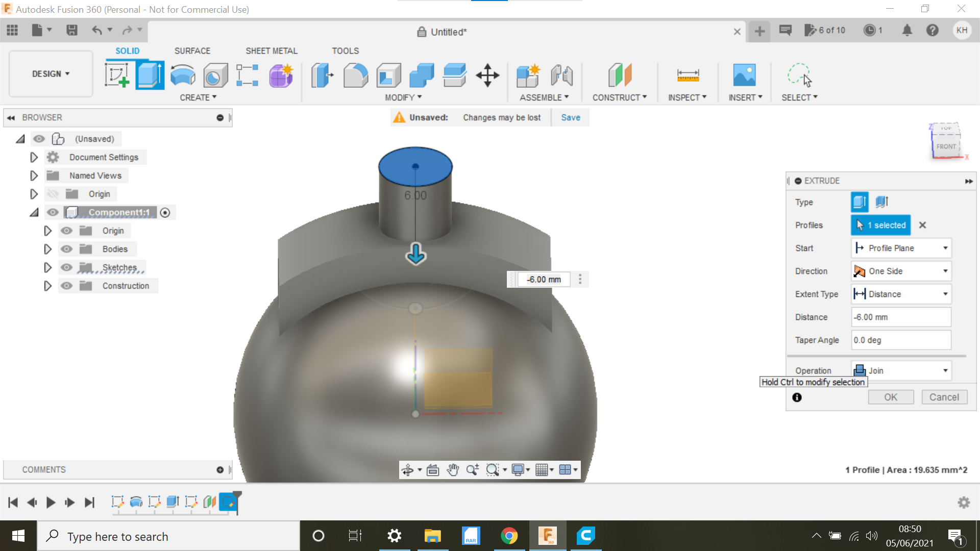Activate the Pan tool in navigation bar
This screenshot has height=551, width=980.
(x=452, y=469)
